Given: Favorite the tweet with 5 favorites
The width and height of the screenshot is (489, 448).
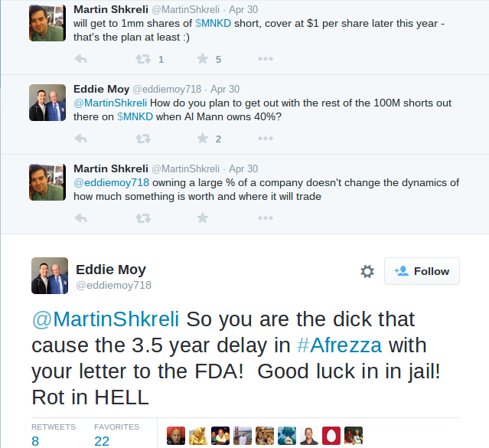Looking at the screenshot, I should 203,59.
